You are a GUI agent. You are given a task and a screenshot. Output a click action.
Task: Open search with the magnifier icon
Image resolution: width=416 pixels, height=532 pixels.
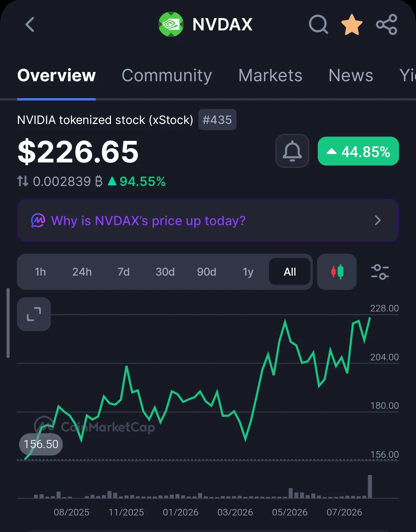[x=319, y=25]
